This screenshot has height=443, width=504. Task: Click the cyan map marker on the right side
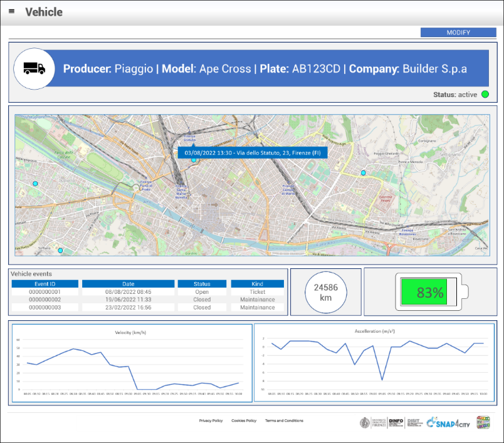coord(363,172)
